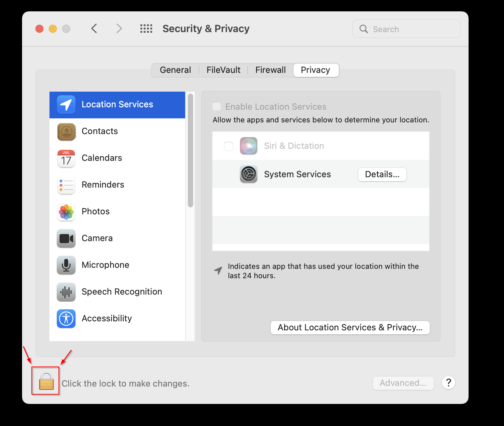This screenshot has width=504, height=426.
Task: Select Location Services in the sidebar
Action: 117,105
